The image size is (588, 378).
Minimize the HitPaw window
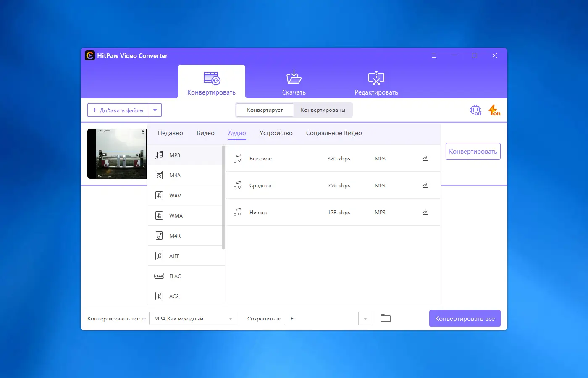(x=454, y=55)
